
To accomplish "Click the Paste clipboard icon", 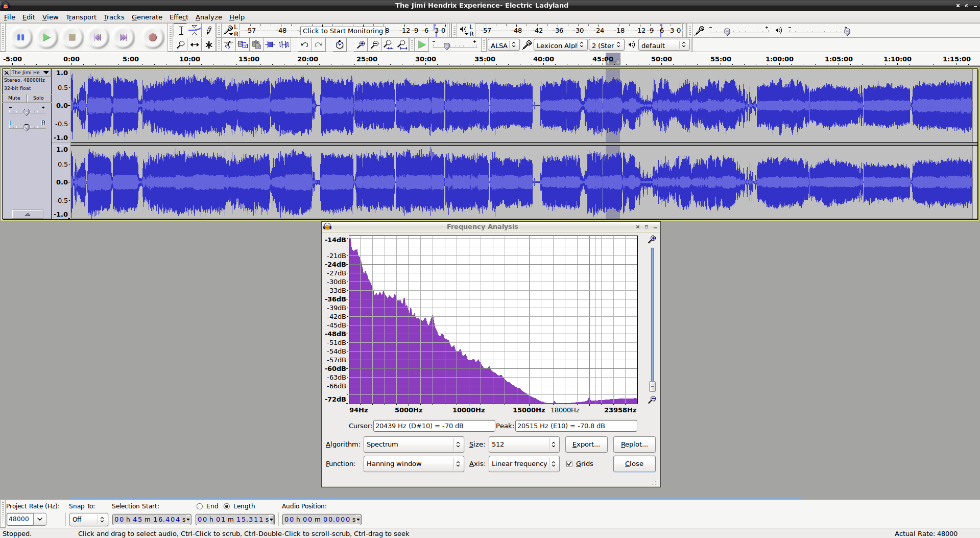I will point(256,45).
